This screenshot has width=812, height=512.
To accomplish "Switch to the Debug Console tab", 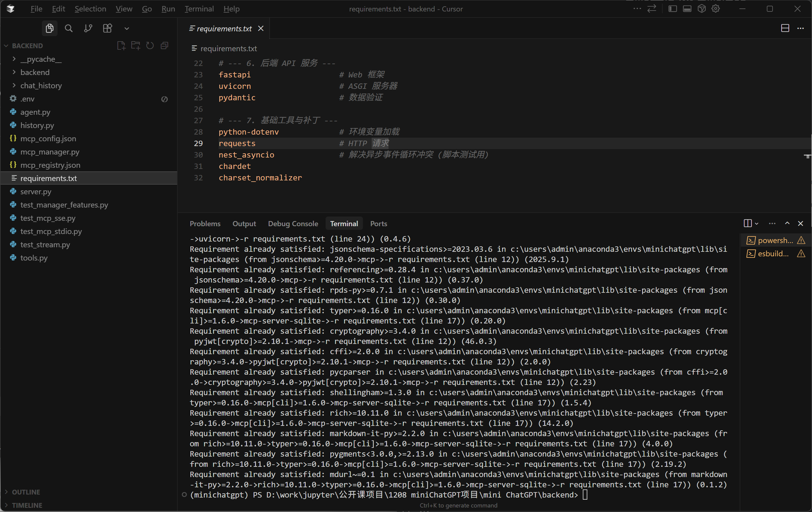I will coord(293,223).
